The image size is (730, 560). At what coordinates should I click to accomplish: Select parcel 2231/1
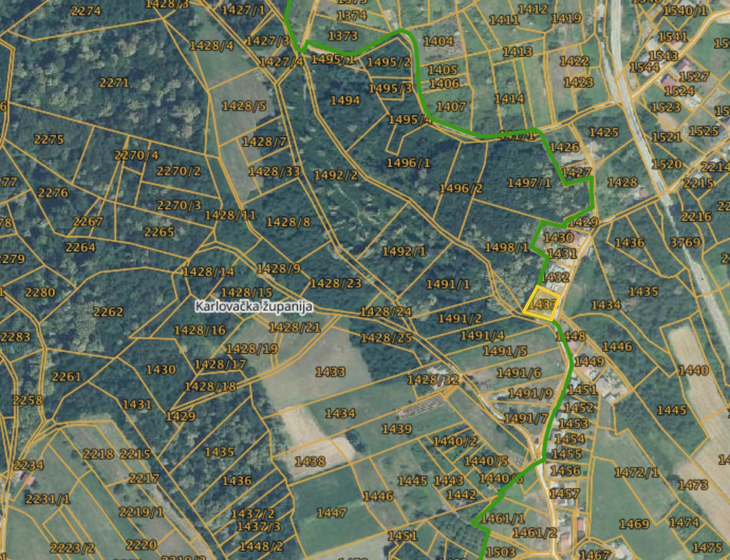tap(48, 499)
